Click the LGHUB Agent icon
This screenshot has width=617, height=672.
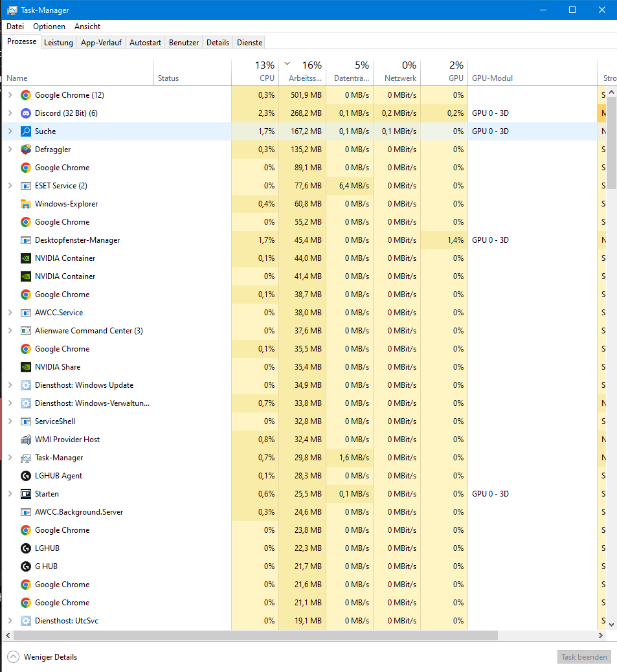[x=26, y=476]
